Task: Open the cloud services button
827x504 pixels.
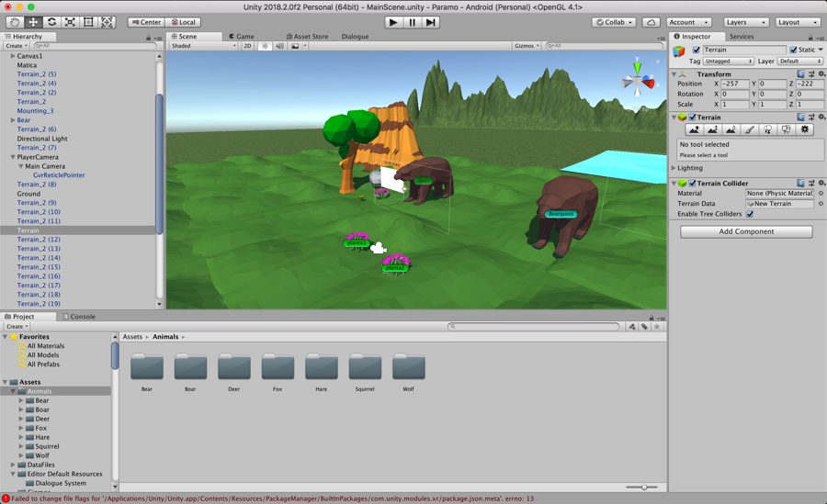Action: tap(651, 22)
